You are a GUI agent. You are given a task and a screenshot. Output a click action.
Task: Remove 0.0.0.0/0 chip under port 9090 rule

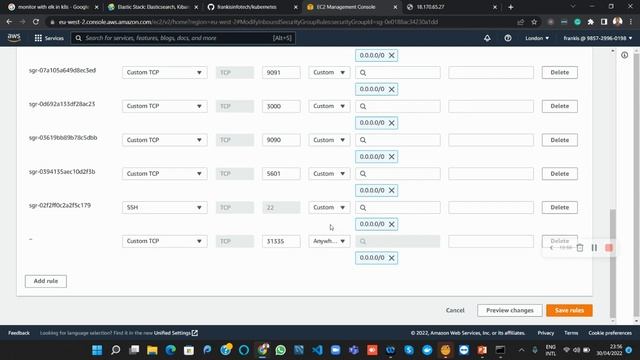tap(391, 157)
